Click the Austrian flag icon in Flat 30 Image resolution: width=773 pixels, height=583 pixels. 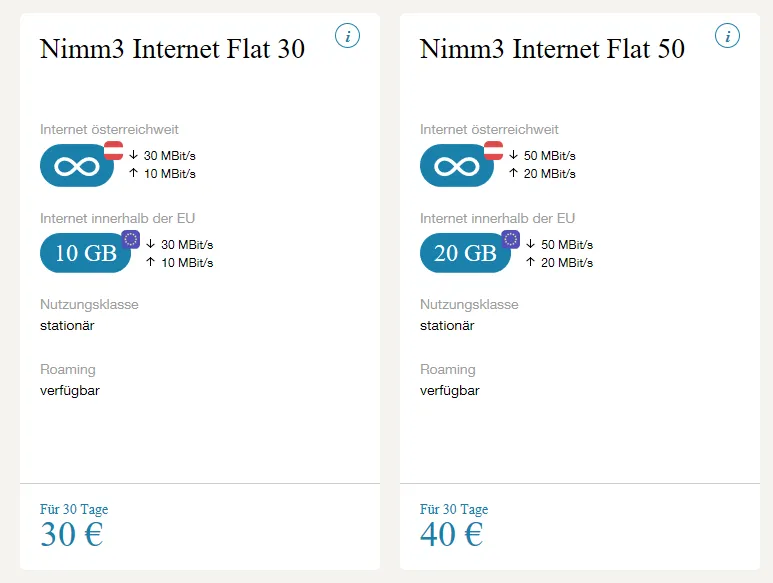click(x=113, y=150)
